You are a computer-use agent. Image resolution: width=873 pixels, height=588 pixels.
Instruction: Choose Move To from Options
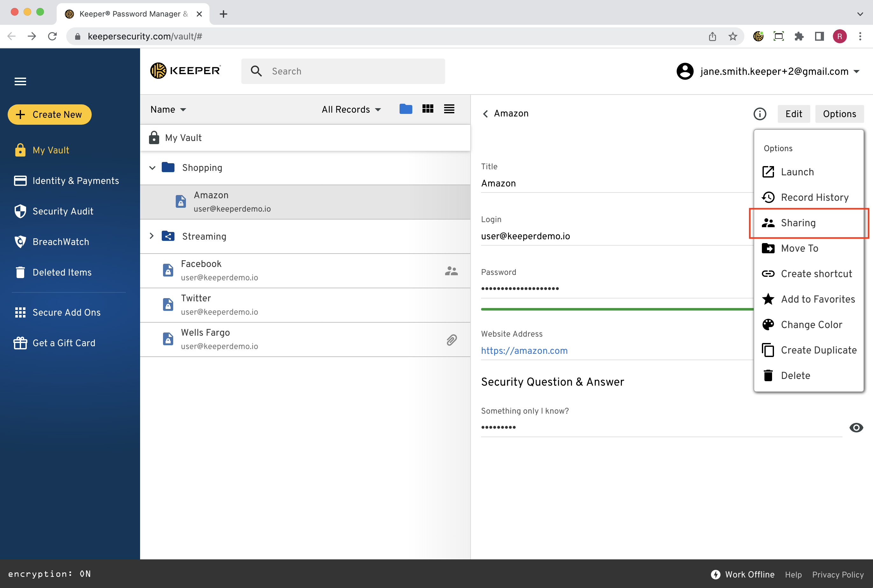[x=809, y=248]
